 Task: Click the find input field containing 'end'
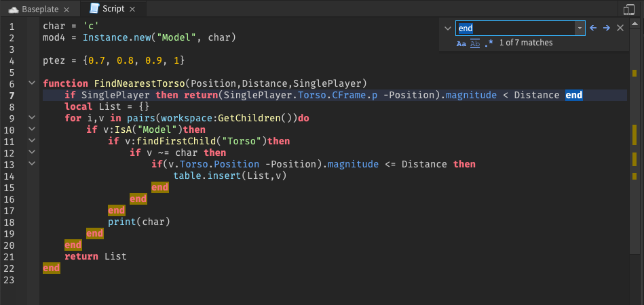(x=515, y=28)
